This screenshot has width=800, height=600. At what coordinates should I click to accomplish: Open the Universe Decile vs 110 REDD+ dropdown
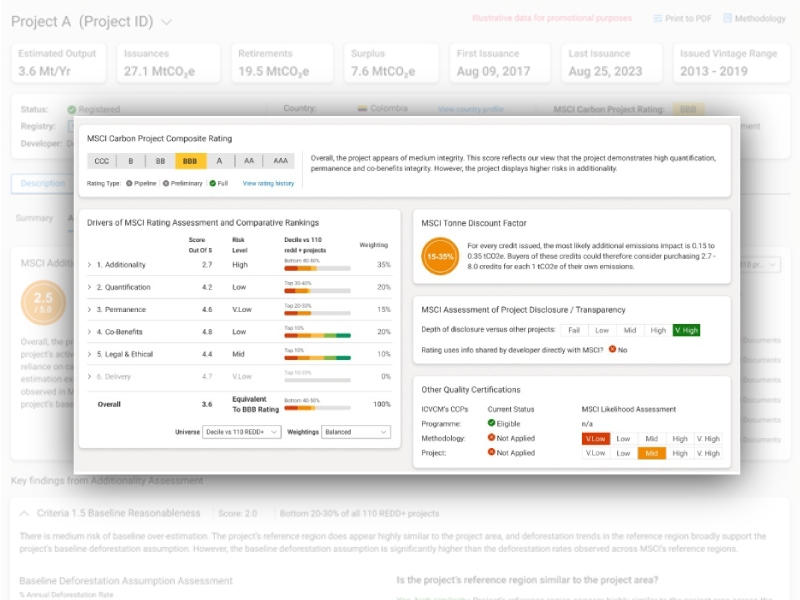[x=241, y=432]
